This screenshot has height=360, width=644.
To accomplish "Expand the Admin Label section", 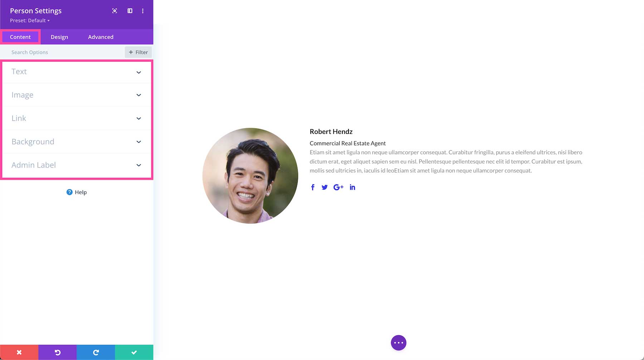I will click(76, 165).
